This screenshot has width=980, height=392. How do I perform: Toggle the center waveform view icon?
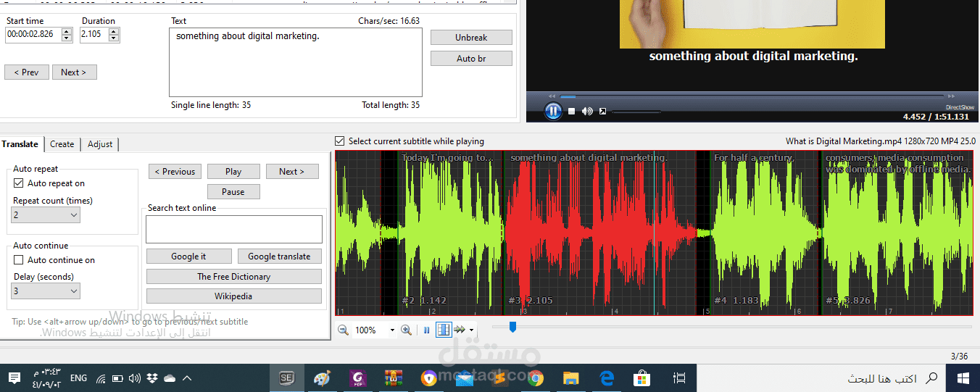tap(443, 330)
